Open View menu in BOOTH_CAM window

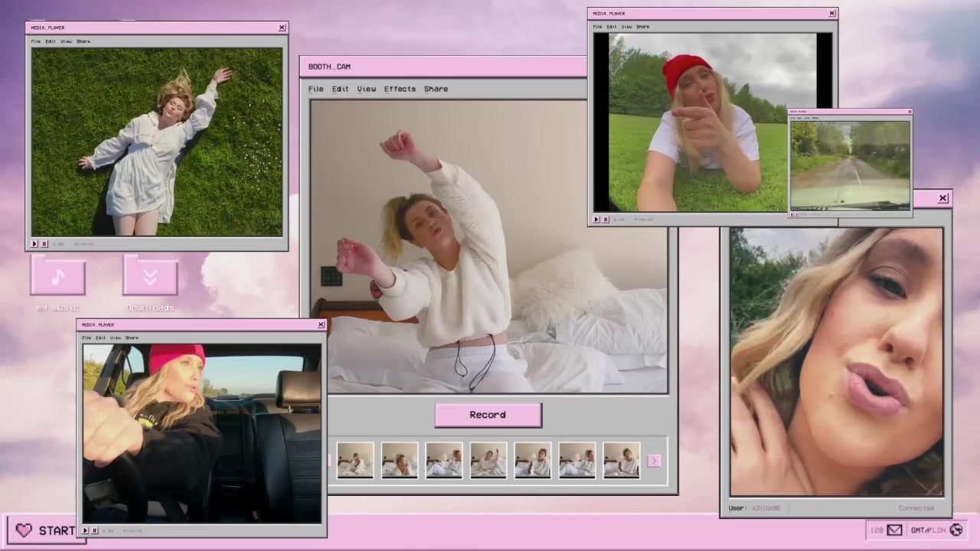click(x=366, y=89)
